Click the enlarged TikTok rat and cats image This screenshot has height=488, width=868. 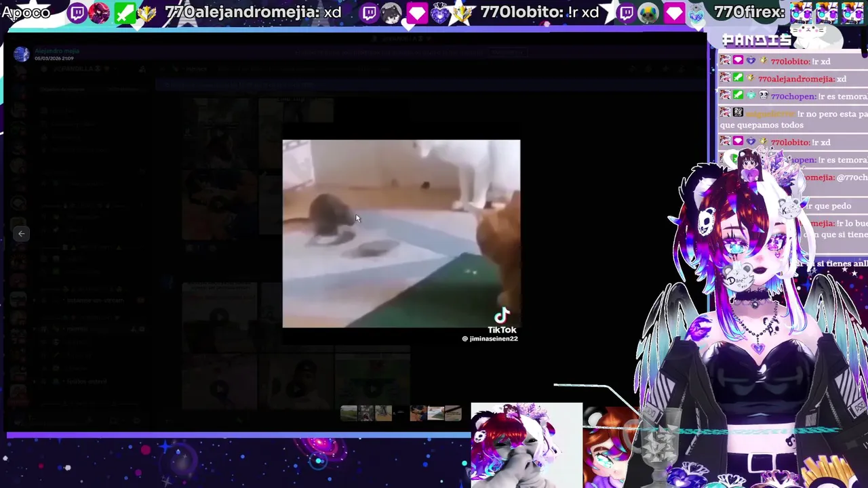click(401, 234)
